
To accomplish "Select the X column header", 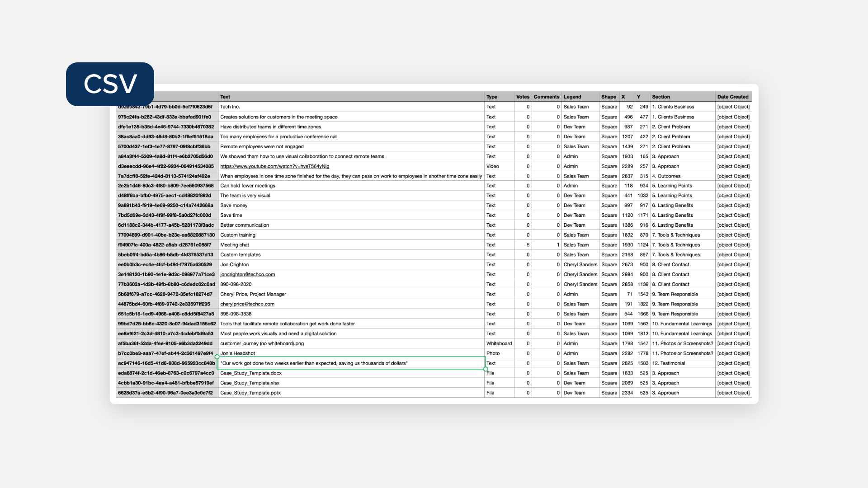I will 627,97.
